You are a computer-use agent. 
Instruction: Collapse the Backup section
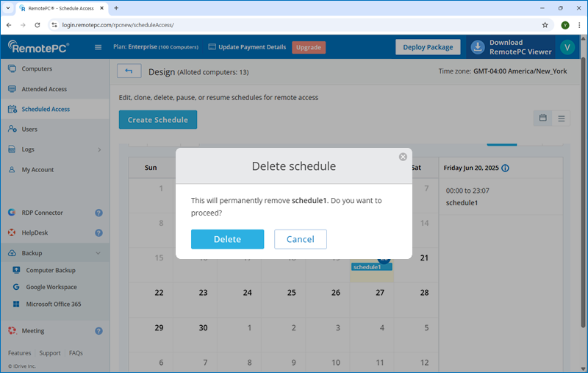point(98,253)
